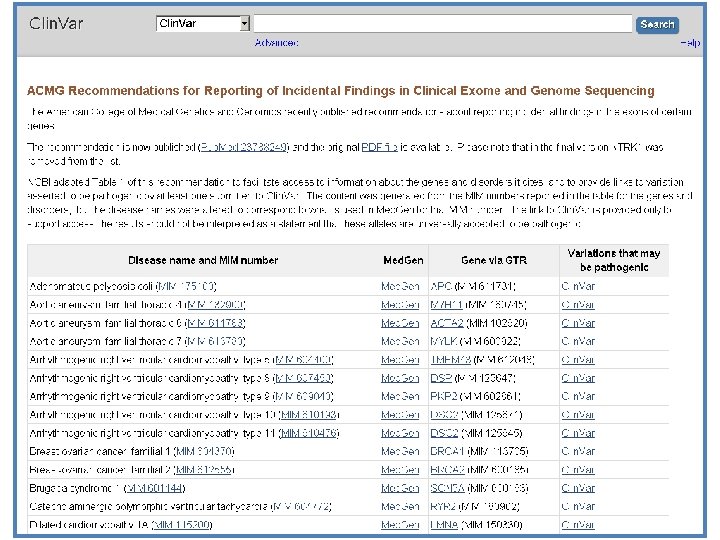Viewport: 720px width, 540px height.
Task: Open ClinVar variations for MYLK row
Action: tap(578, 342)
